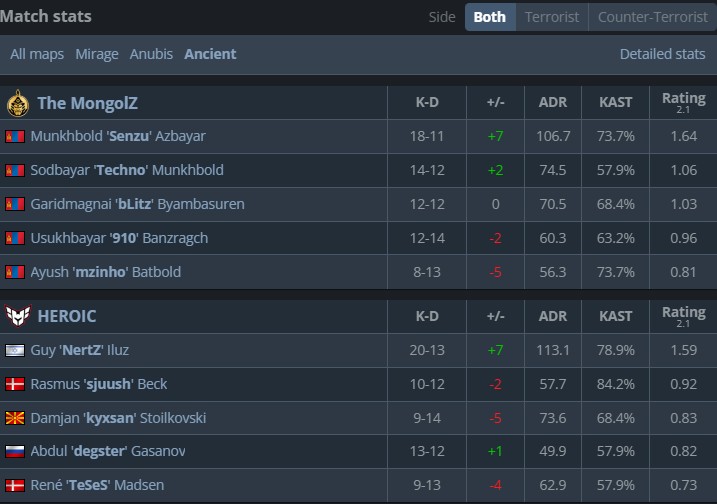Click the Mongolian flag beside Senzu

pyautogui.click(x=15, y=136)
